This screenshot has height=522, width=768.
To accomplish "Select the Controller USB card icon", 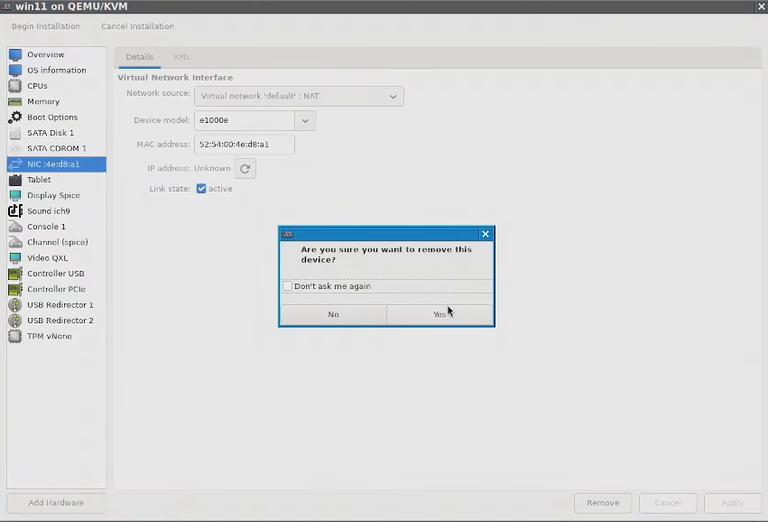I will point(15,273).
